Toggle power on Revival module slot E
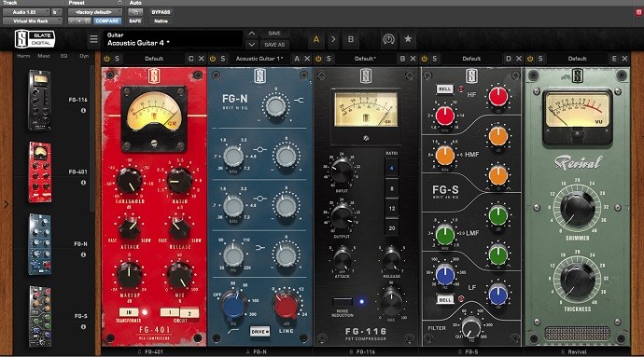 pyautogui.click(x=530, y=59)
